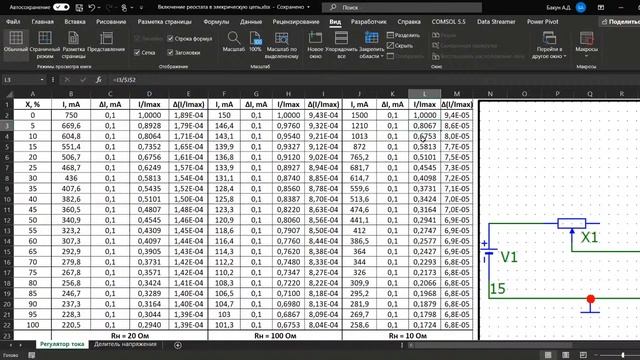Expand the quick access toolbar customization
This screenshot has height=360, width=640.
coord(141,7)
